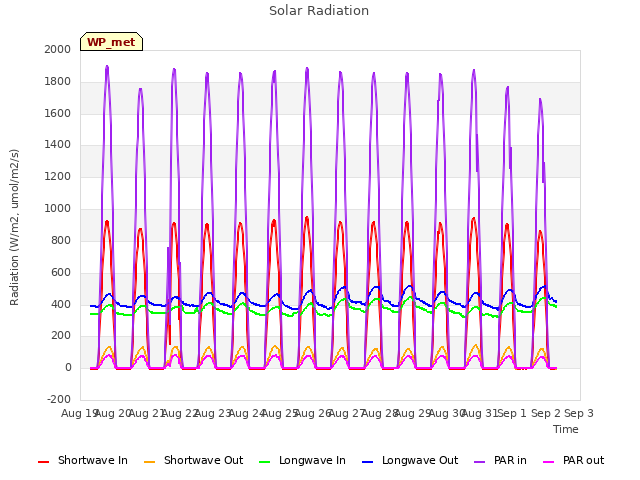Toggle the Longwave Out legend entry
Screen dimensions: 640x480
pos(410,461)
